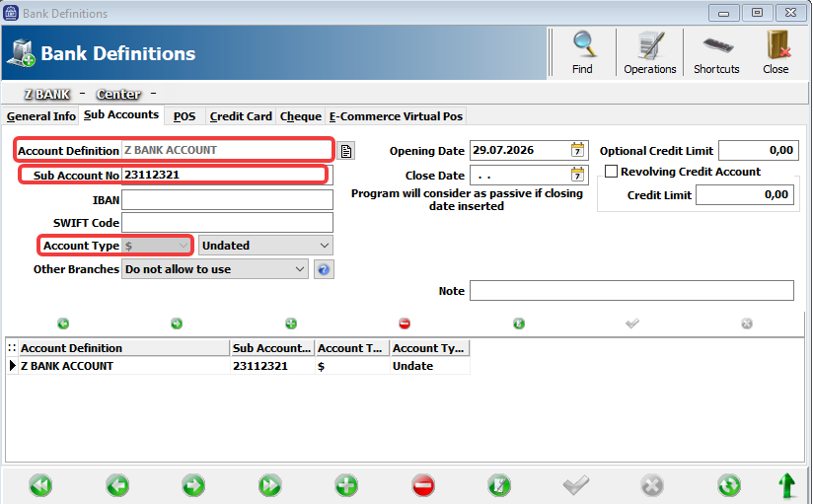The width and height of the screenshot is (813, 504).
Task: Open the Other Branches dropdown
Action: [x=215, y=269]
